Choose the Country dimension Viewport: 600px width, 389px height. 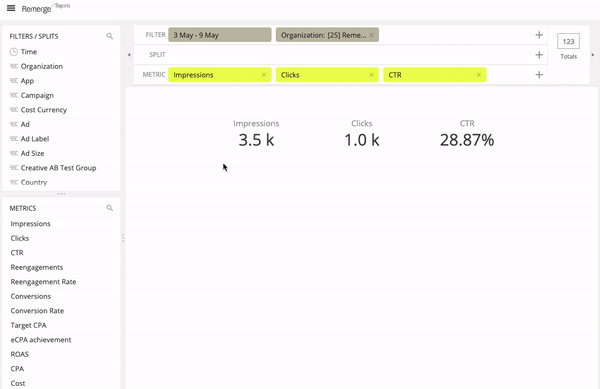[34, 182]
